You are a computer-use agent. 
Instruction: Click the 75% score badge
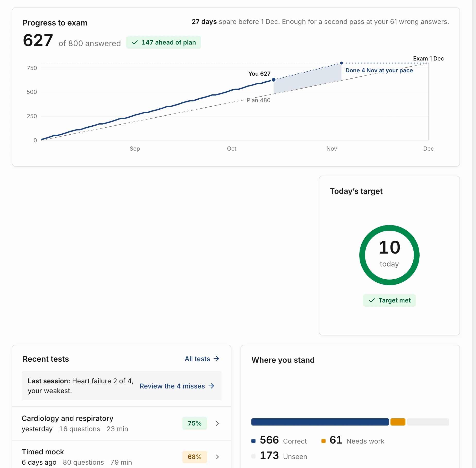[x=195, y=423]
